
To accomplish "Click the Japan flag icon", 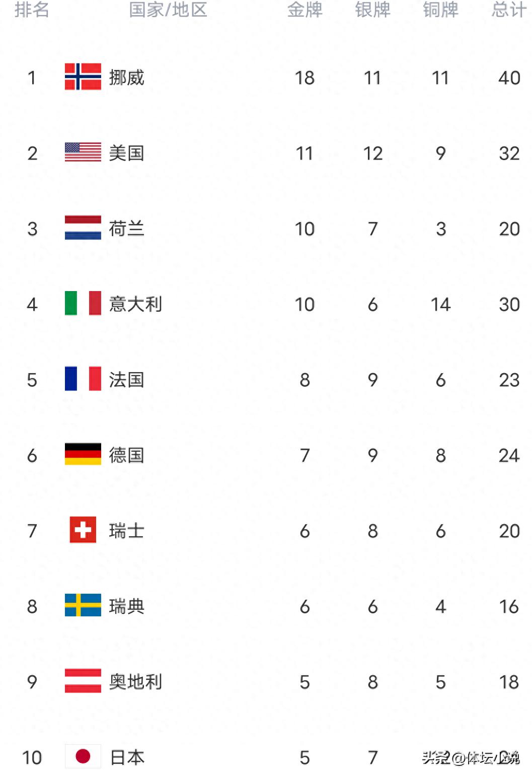I will [x=83, y=756].
